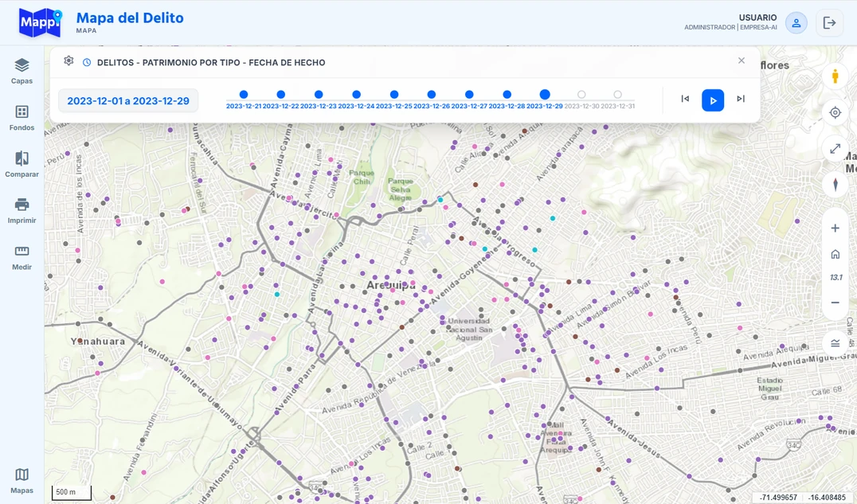857x504 pixels.
Task: Zoom in on the map
Action: (x=835, y=228)
